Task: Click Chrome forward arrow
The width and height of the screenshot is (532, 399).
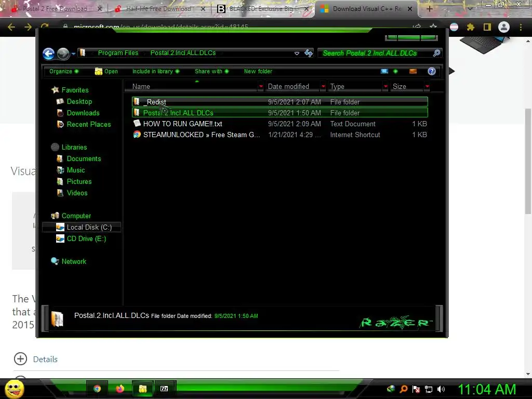Action: pos(28,27)
